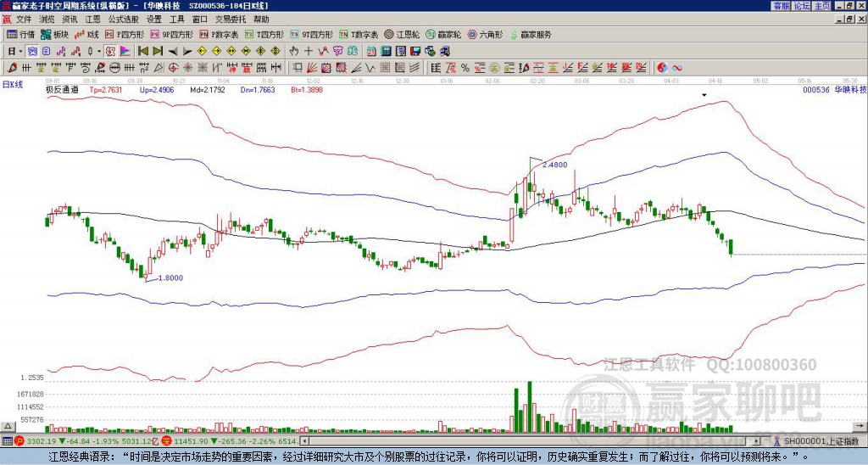
Task: Click the 日K线 chart label
Action: coord(13,84)
